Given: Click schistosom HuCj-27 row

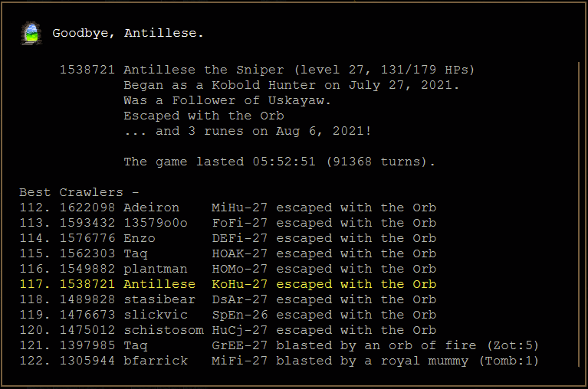Looking at the screenshot, I should tap(228, 330).
